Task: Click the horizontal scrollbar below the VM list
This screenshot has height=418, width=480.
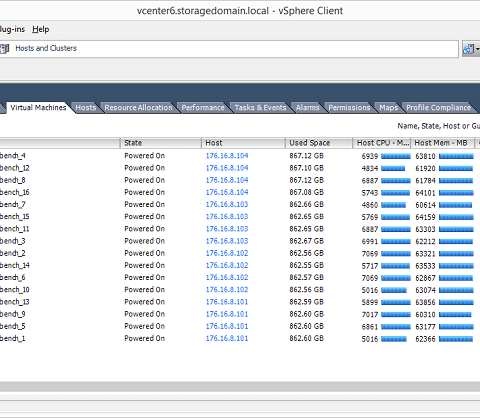Action: [240, 386]
